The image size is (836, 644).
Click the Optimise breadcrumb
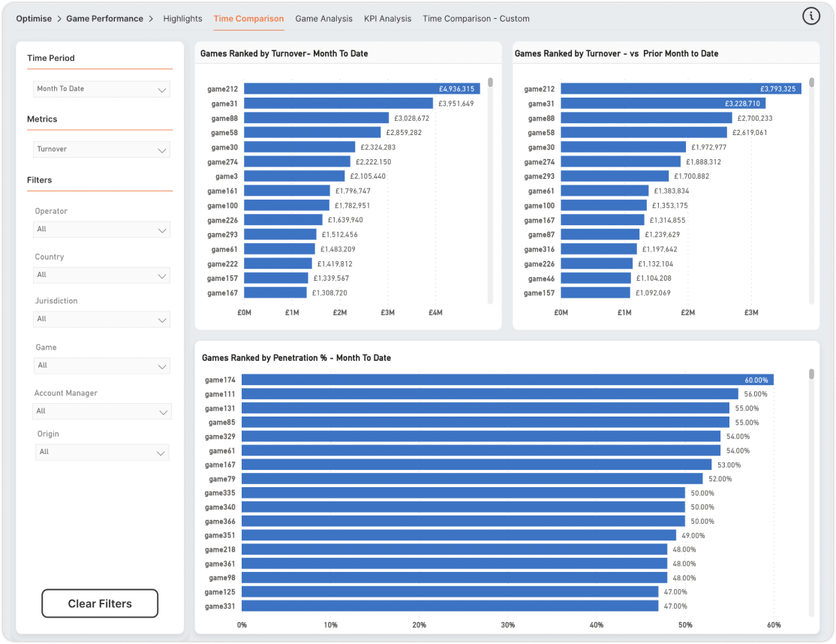(34, 19)
